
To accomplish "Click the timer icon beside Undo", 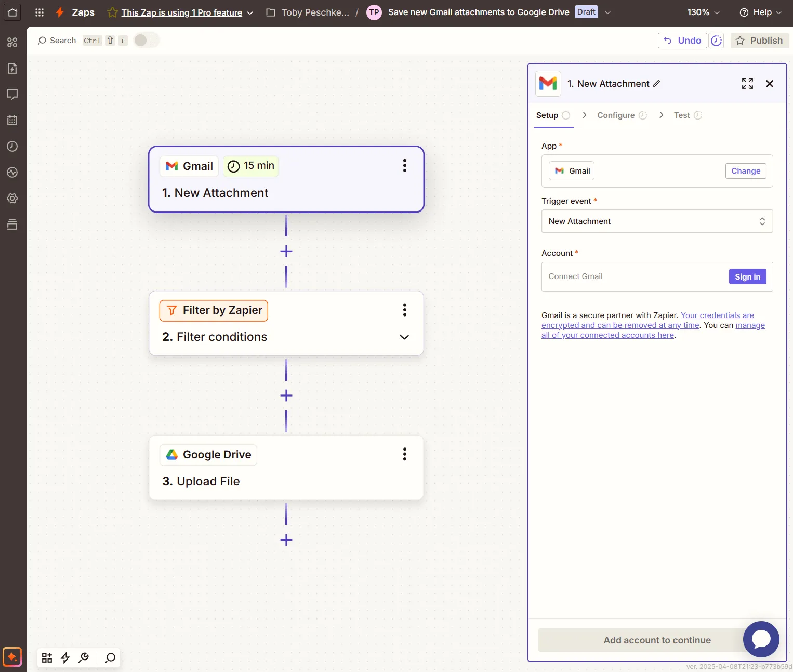I will 717,41.
